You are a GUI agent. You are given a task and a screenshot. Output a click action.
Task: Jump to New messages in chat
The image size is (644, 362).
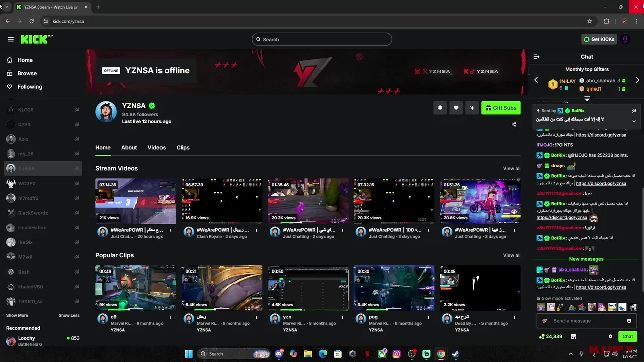[x=586, y=259]
